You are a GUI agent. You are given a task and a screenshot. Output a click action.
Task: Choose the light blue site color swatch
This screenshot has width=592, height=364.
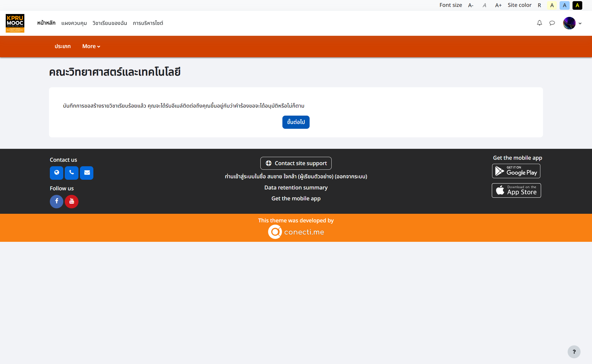pos(565,5)
